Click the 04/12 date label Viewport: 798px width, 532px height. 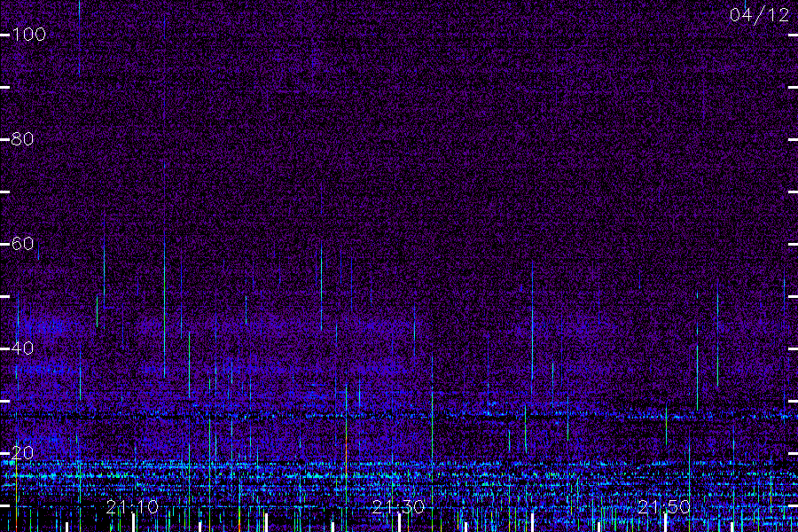pos(759,15)
